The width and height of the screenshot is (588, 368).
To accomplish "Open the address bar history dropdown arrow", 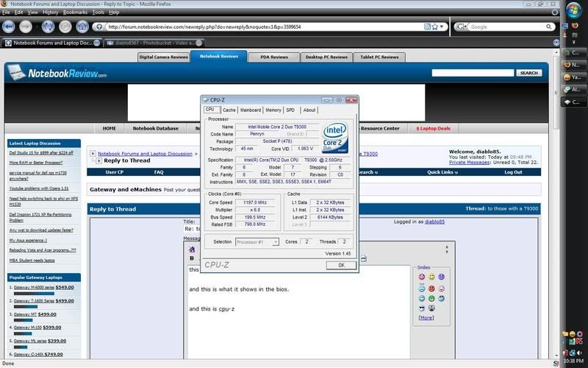I will 442,26.
